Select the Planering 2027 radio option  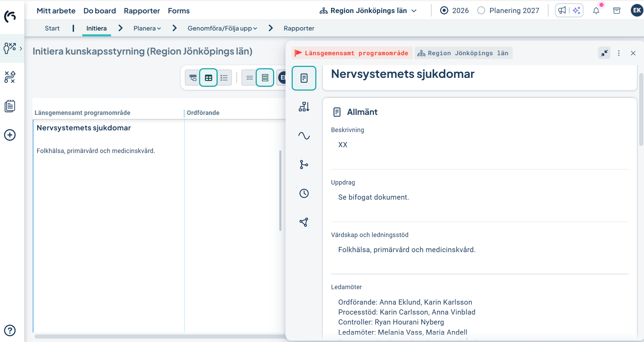coord(481,11)
